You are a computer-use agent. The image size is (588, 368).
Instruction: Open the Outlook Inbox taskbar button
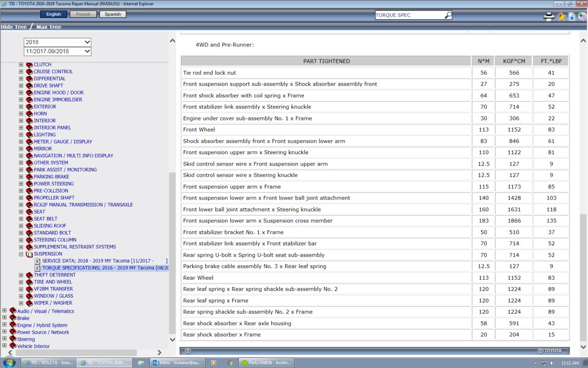177,362
